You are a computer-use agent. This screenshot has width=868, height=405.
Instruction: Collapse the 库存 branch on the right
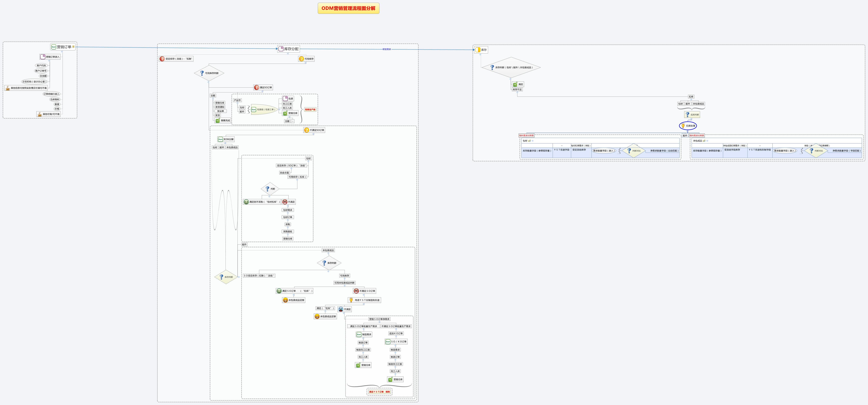[x=481, y=55]
